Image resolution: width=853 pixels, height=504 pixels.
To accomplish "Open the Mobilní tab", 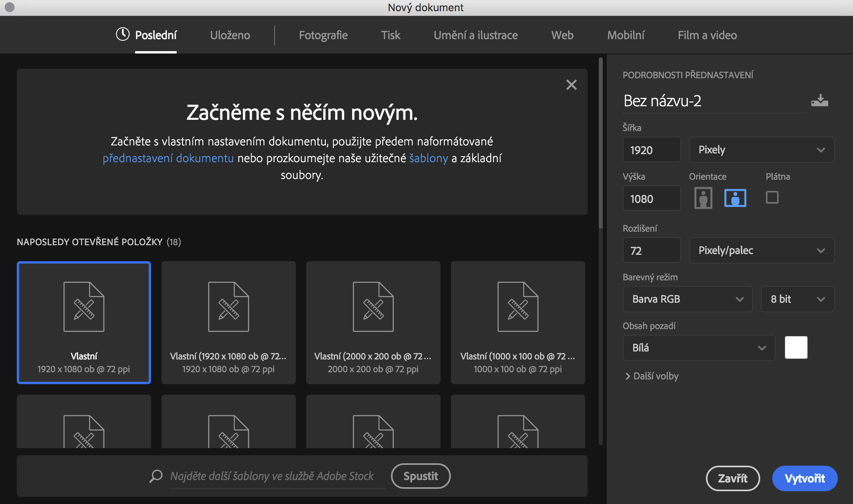I will tap(626, 35).
